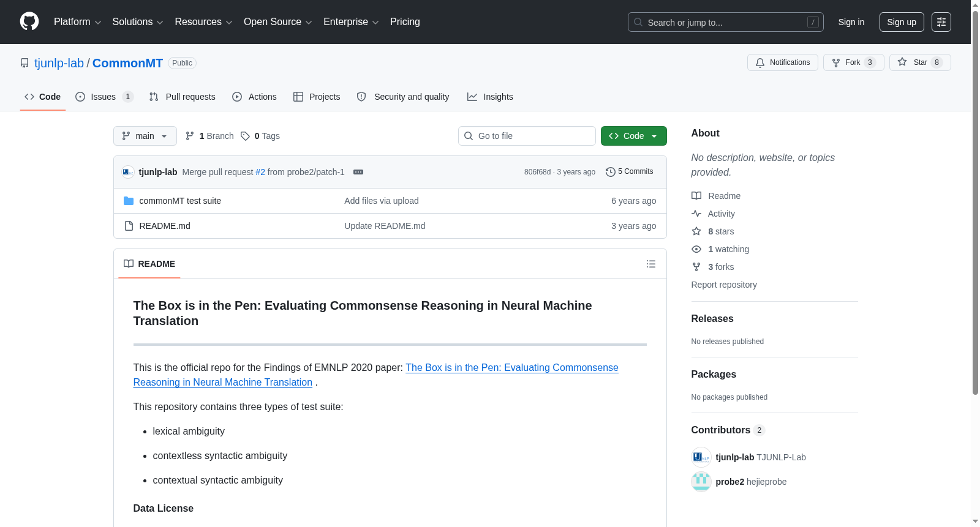This screenshot has width=980, height=527.
Task: Click the Sign in link
Action: pos(851,22)
